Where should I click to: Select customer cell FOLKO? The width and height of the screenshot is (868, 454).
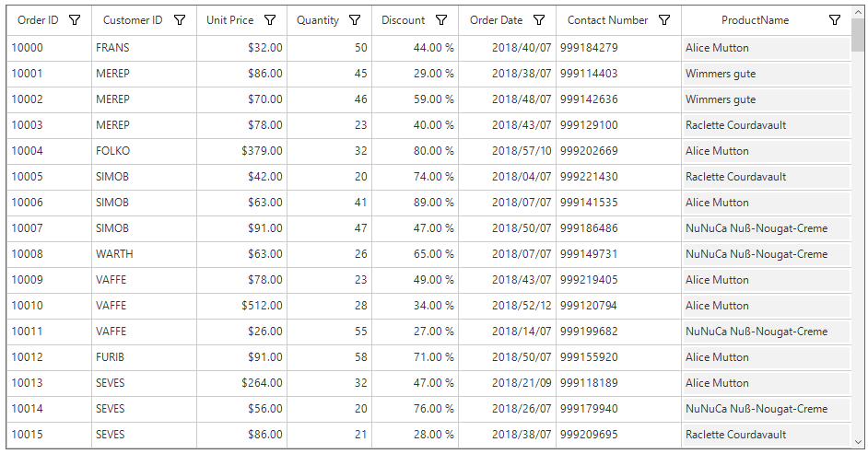(x=144, y=151)
